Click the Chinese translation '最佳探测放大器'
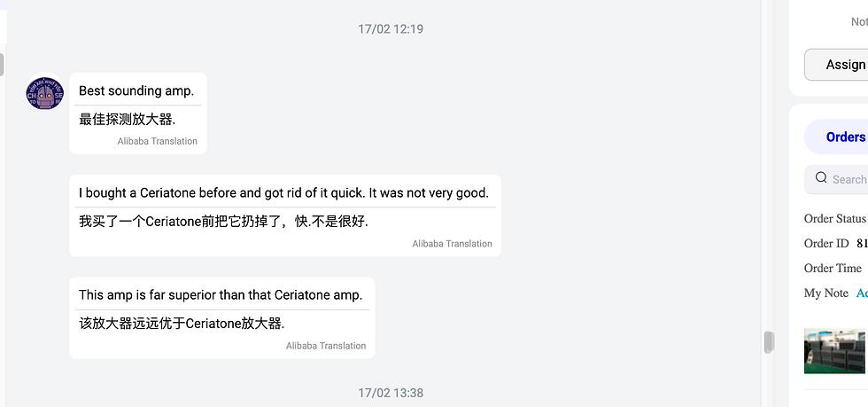This screenshot has width=868, height=407. tap(127, 119)
